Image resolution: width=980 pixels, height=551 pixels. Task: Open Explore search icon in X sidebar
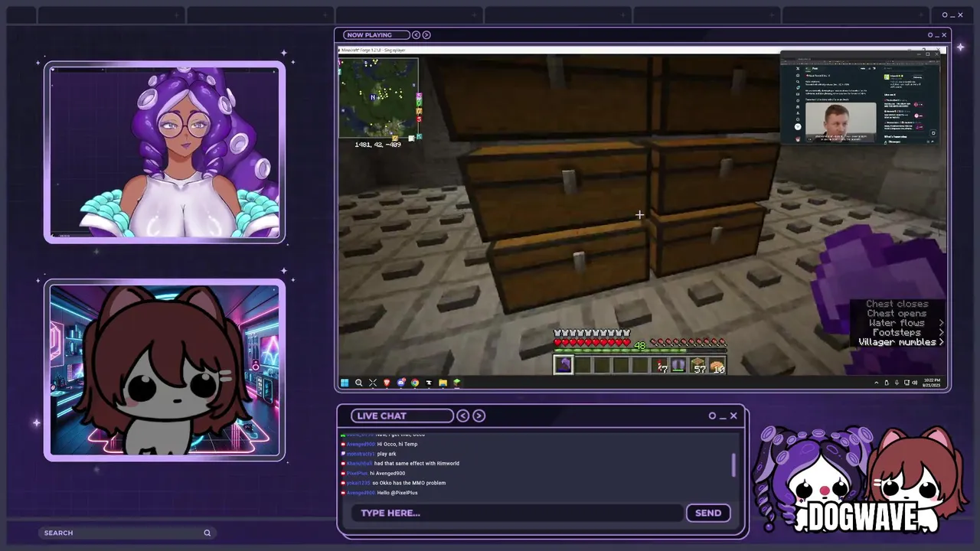tap(798, 82)
